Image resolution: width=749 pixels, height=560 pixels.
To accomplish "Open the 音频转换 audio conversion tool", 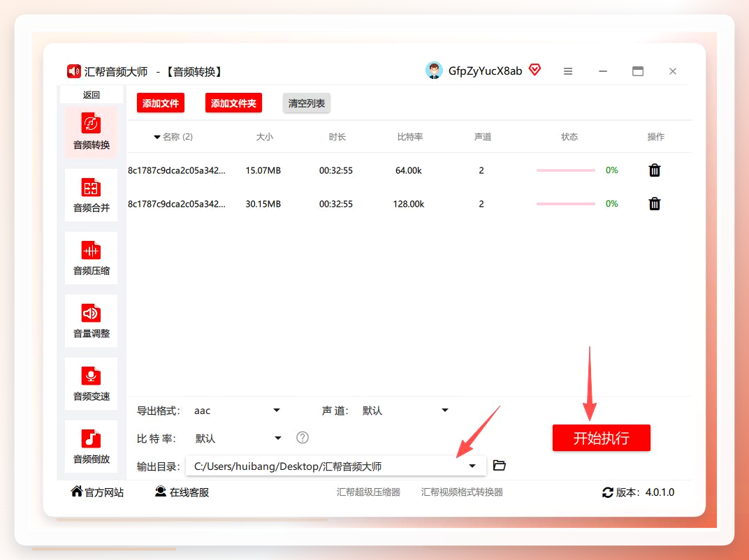I will click(x=92, y=132).
